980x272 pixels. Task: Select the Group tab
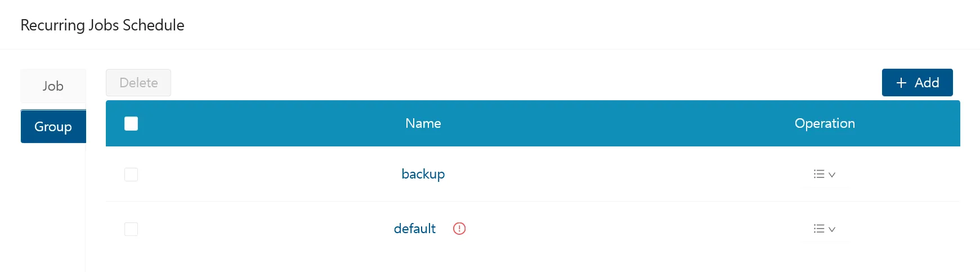pyautogui.click(x=53, y=127)
